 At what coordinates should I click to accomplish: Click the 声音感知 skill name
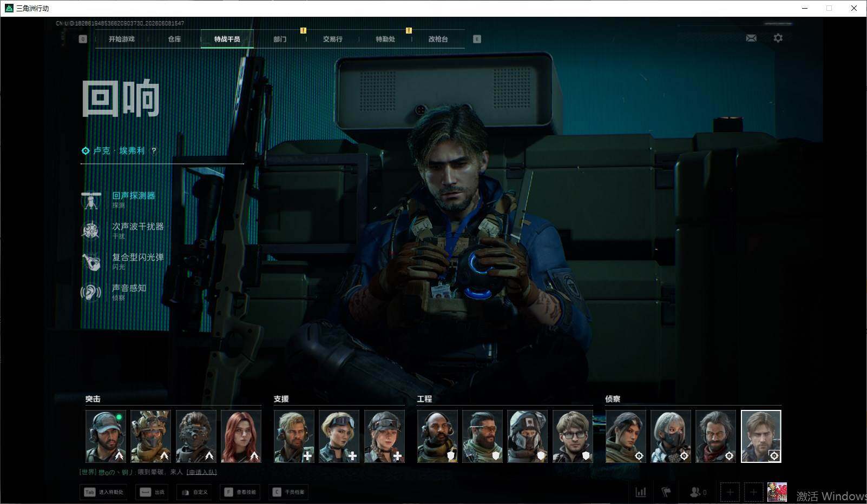click(x=129, y=288)
